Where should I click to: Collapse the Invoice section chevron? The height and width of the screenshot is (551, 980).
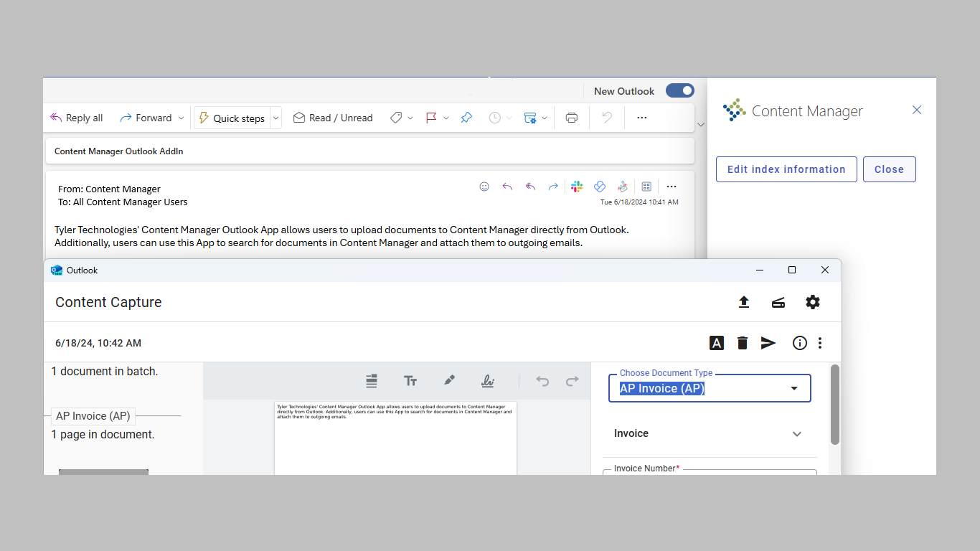tap(797, 434)
